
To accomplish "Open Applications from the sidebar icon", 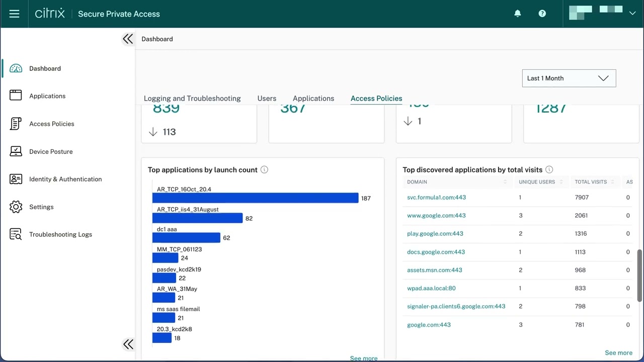I will (15, 96).
